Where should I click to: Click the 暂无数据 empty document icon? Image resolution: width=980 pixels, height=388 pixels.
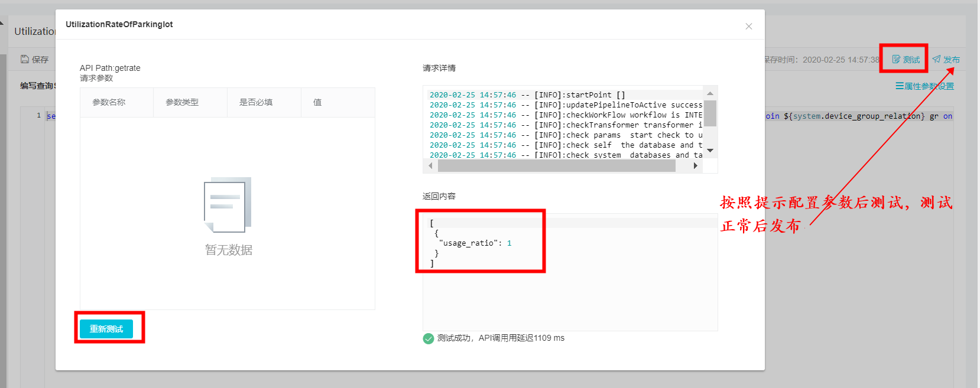click(x=228, y=204)
